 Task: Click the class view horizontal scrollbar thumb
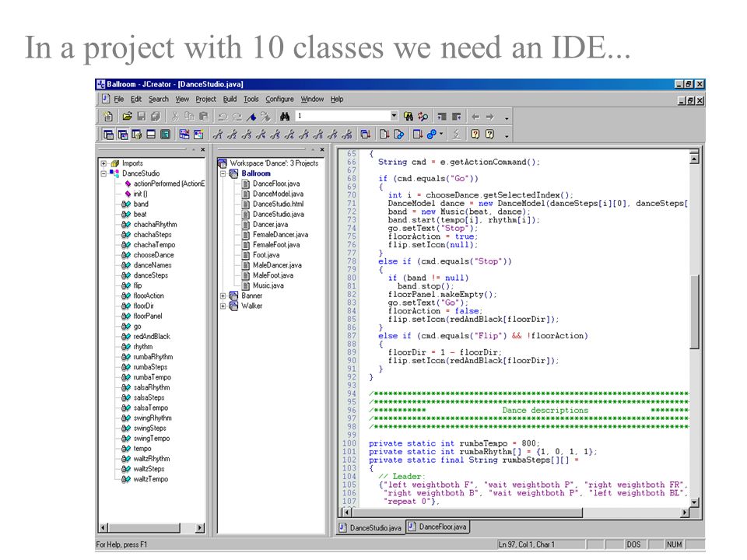coord(145,527)
